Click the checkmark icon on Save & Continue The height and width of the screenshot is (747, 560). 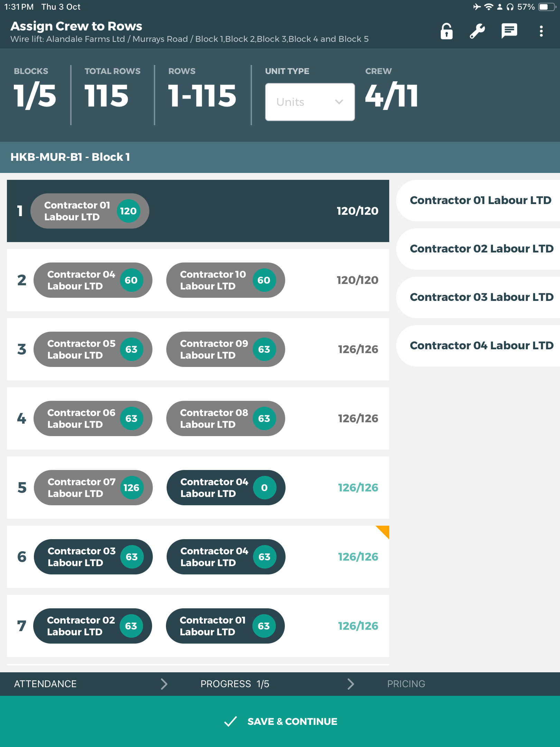pos(231,721)
